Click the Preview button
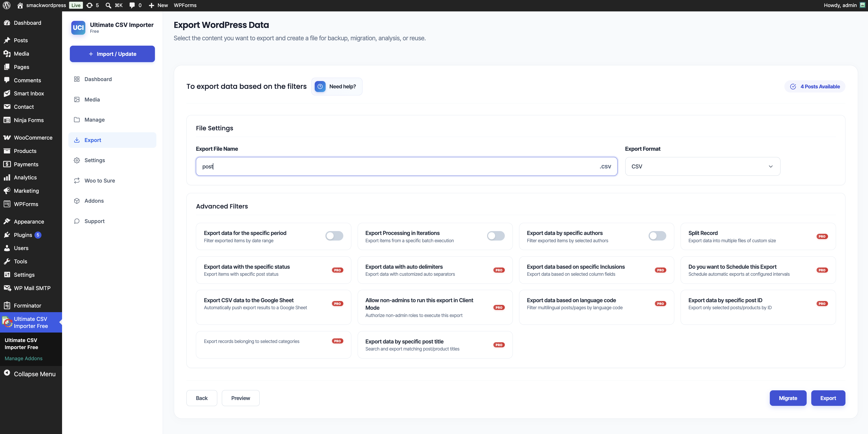Image resolution: width=868 pixels, height=434 pixels. coord(241,398)
